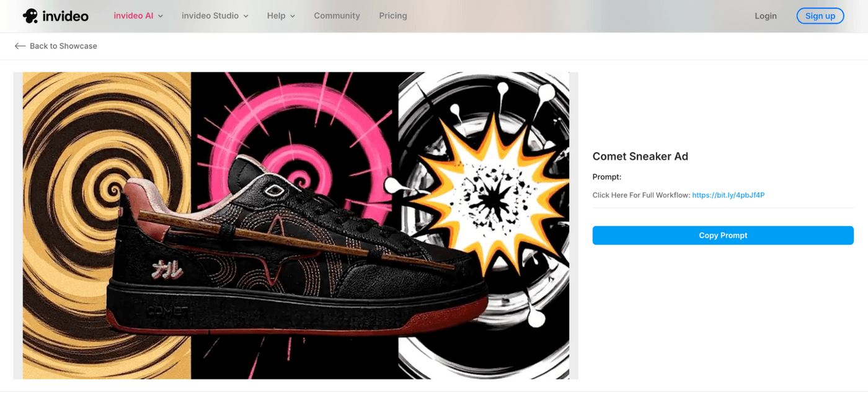The image size is (868, 393).
Task: Open the Pricing page
Action: (x=393, y=16)
